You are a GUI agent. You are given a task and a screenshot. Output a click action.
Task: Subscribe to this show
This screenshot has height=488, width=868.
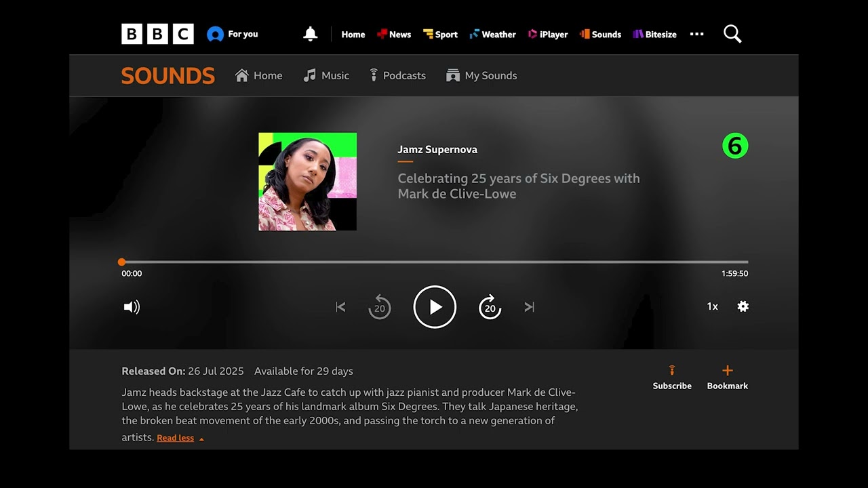pyautogui.click(x=672, y=378)
